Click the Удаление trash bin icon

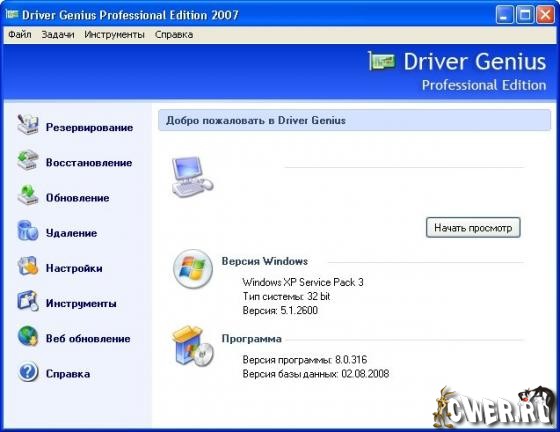coord(28,230)
